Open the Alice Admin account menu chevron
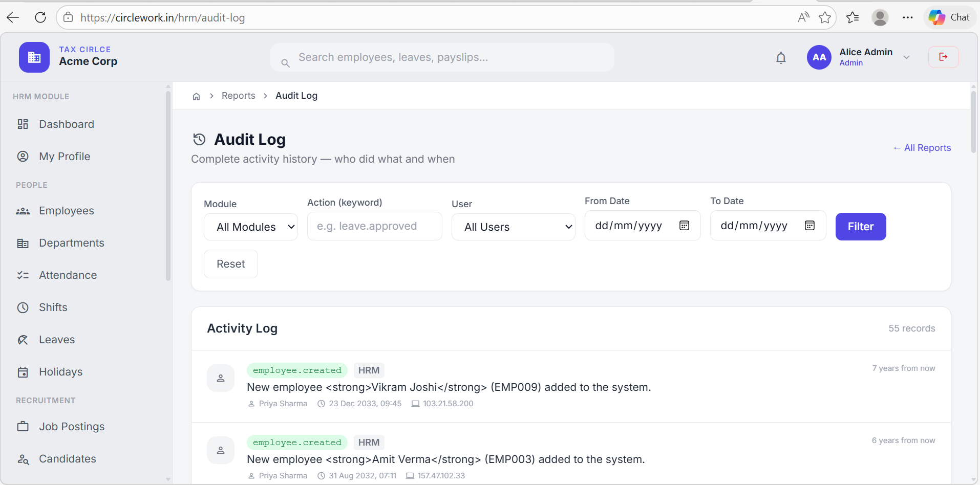Viewport: 980px width, 485px height. coord(906,57)
